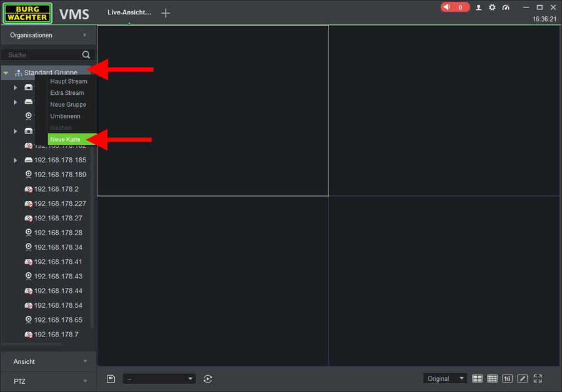The height and width of the screenshot is (392, 562).
Task: Open the Original aspect ratio dropdown
Action: [445, 379]
